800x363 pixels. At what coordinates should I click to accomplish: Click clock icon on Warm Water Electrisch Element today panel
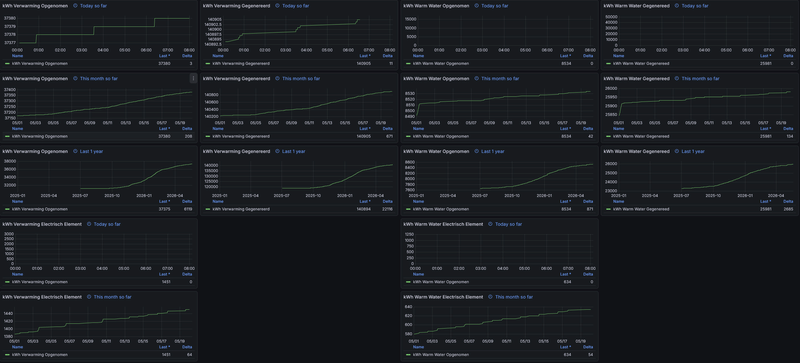point(490,224)
